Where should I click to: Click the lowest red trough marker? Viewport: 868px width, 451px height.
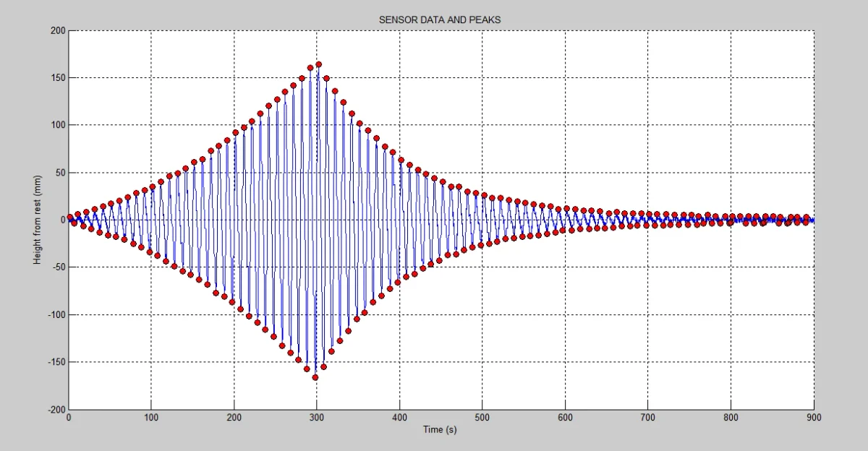[315, 377]
